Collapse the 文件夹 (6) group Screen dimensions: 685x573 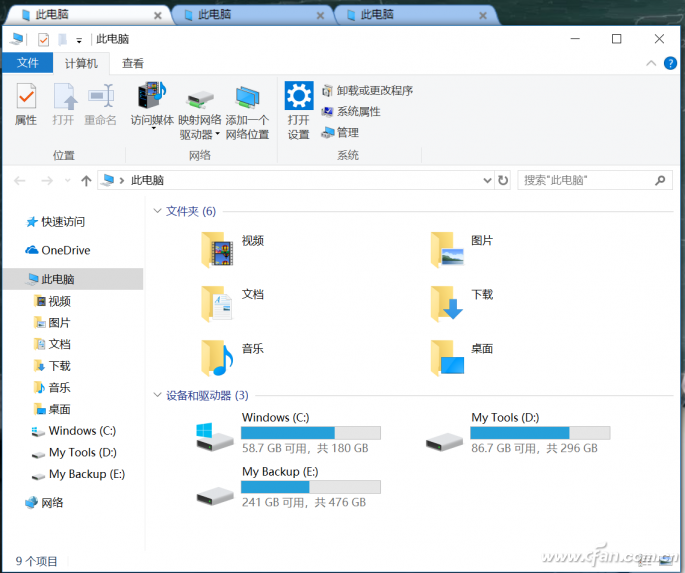coord(157,211)
